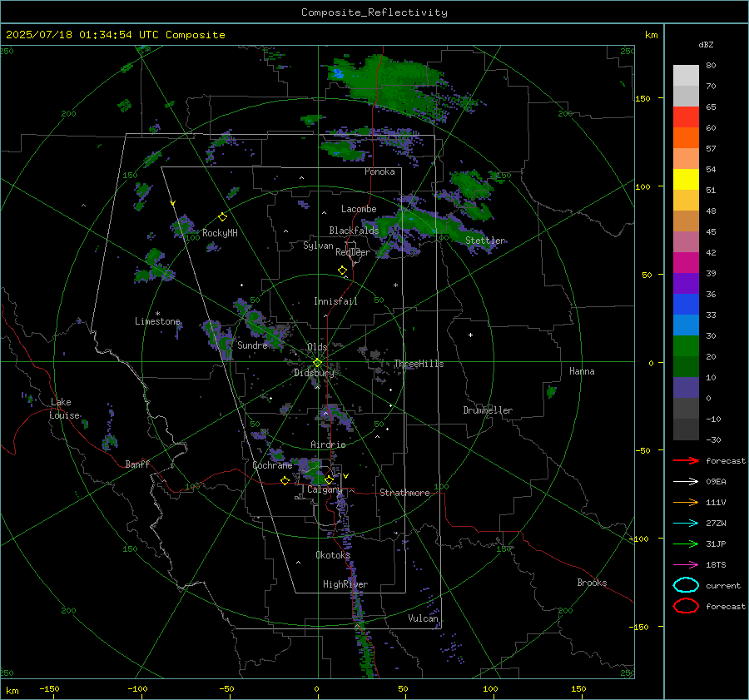749x700 pixels.
Task: Click the red forecast ellipse icon
Action: point(686,606)
